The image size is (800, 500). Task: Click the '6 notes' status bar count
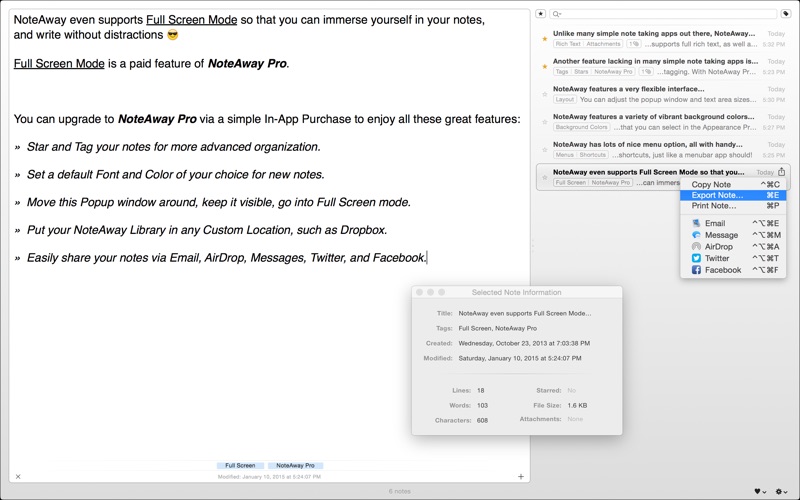[399, 491]
